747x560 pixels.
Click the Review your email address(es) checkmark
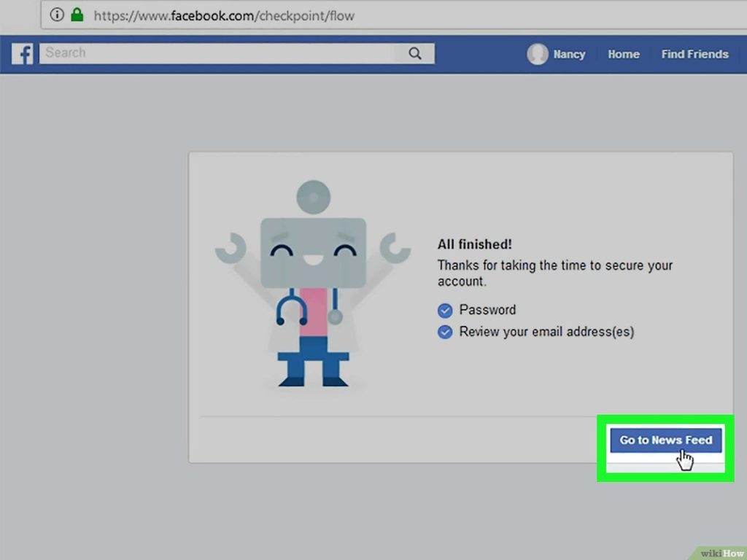pyautogui.click(x=445, y=332)
